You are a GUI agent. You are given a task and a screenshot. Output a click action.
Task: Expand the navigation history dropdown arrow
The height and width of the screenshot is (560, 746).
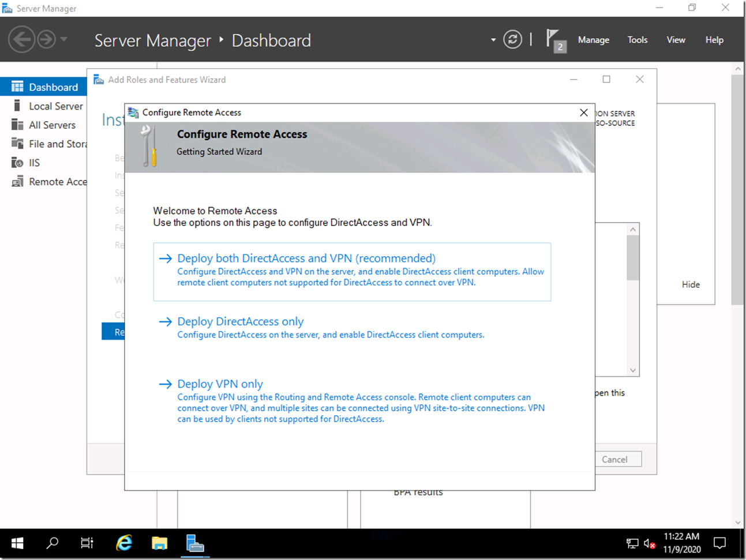64,40
